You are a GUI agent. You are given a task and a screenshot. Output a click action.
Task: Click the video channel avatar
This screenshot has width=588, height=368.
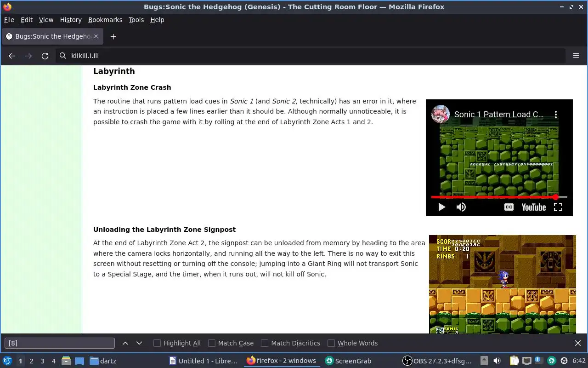coord(440,114)
